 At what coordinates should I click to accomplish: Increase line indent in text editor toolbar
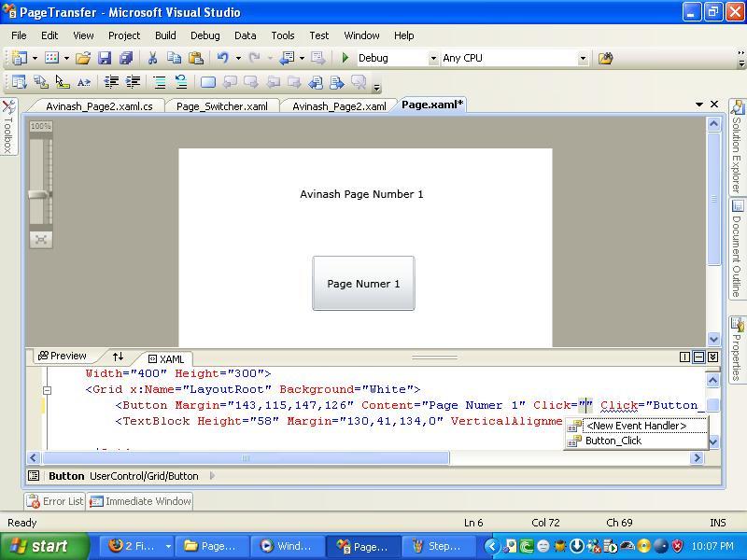(133, 82)
